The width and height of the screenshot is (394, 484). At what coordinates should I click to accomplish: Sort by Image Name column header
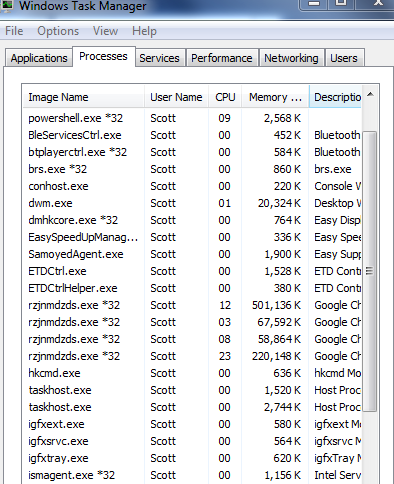(x=84, y=97)
